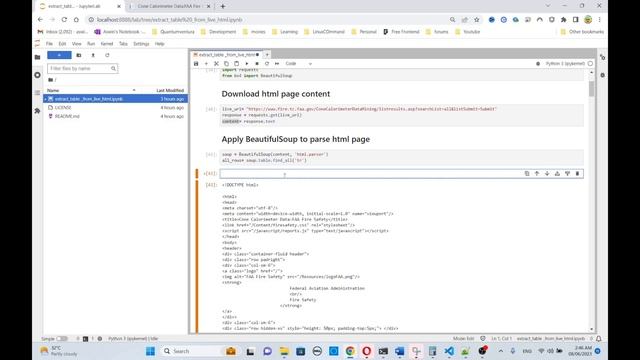Restart the kernel from notebook toolbar
The width and height of the screenshot is (640, 360).
tap(267, 64)
